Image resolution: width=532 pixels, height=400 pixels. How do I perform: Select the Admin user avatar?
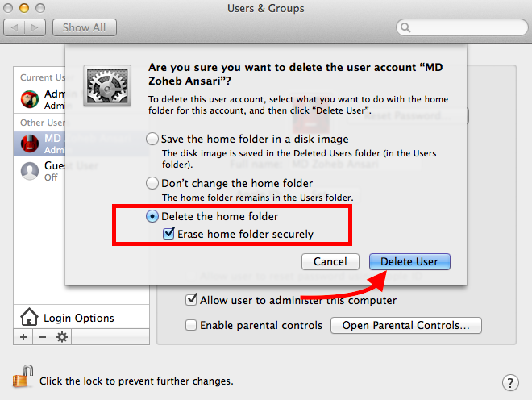[x=30, y=99]
